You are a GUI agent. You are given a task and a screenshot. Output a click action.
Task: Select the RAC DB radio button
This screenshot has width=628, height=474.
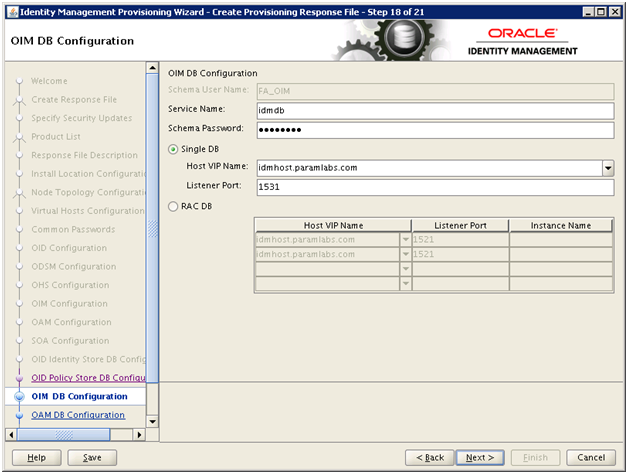click(173, 206)
